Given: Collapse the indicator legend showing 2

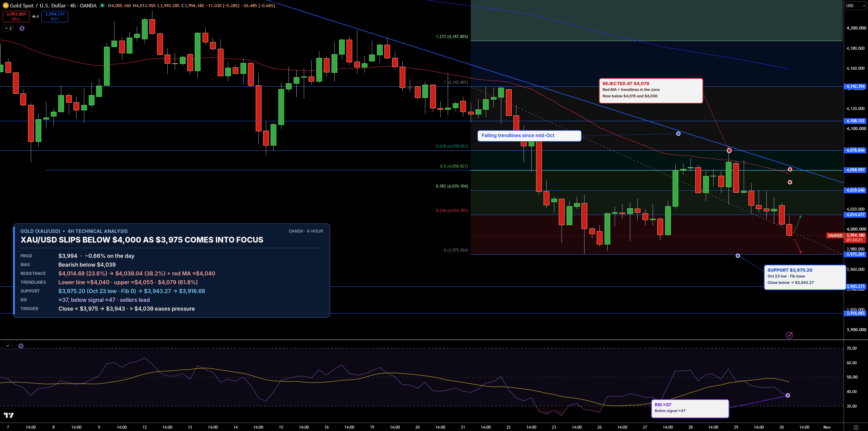Looking at the screenshot, I should pyautogui.click(x=8, y=28).
